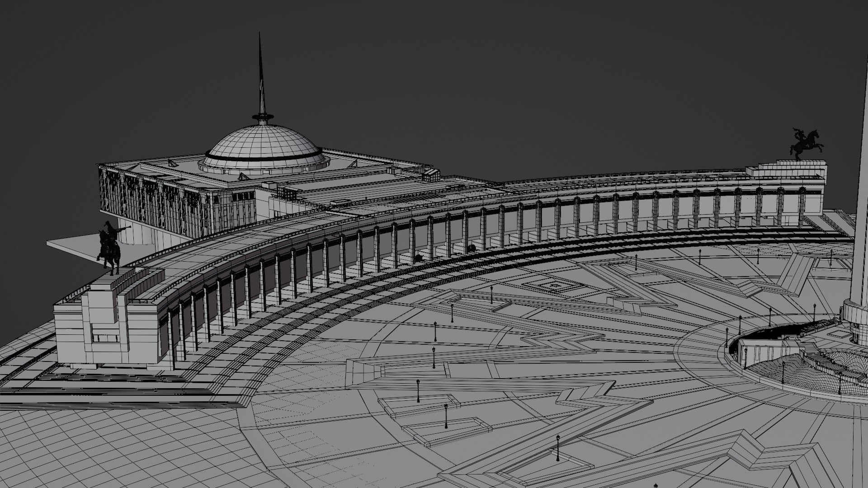Select the tall spire above the dome
Screen dimensions: 868x488
tap(260, 77)
